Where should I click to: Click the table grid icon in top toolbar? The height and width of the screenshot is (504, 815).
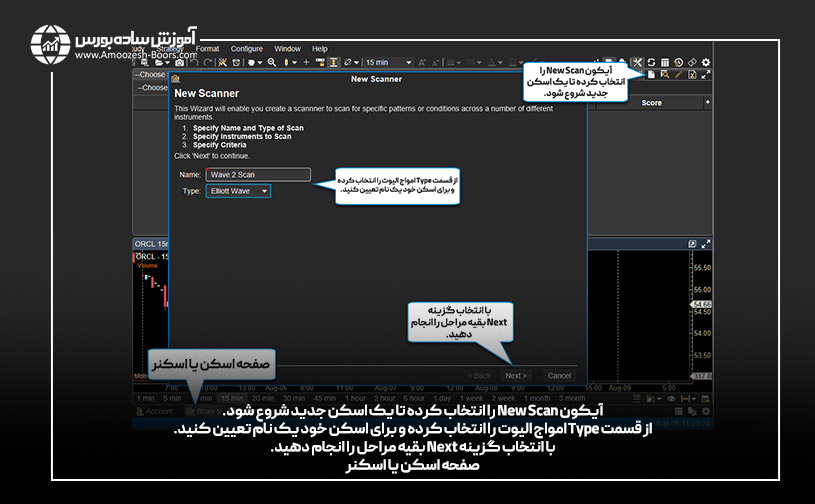tap(665, 62)
